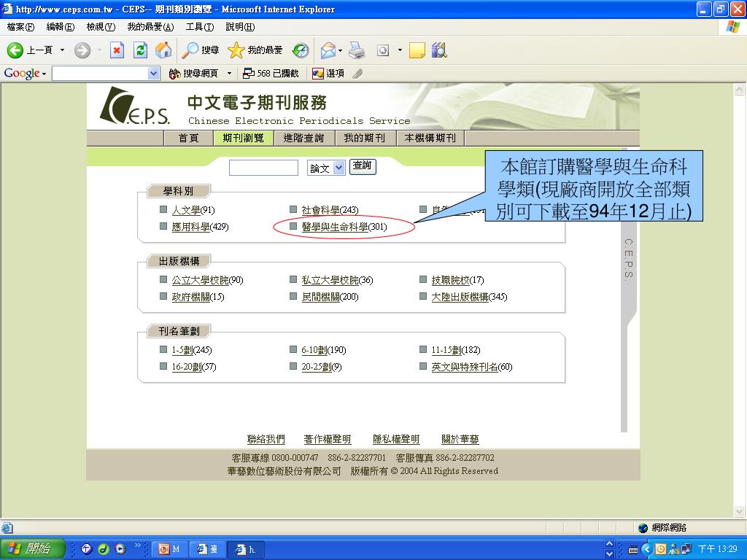
Task: Open the 說明(H) menu
Action: (240, 27)
